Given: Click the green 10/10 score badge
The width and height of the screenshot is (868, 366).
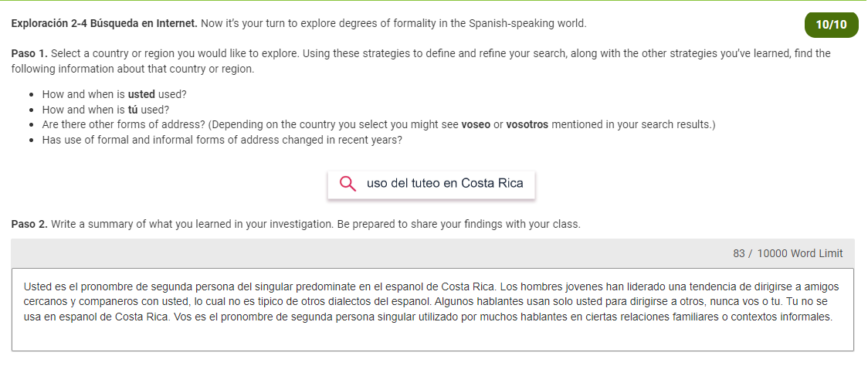Looking at the screenshot, I should coord(831,25).
